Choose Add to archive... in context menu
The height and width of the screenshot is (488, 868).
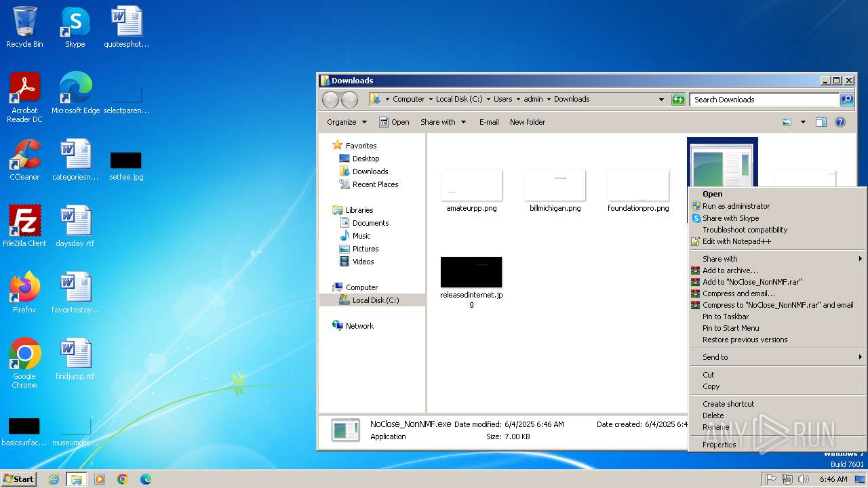[x=777, y=270]
